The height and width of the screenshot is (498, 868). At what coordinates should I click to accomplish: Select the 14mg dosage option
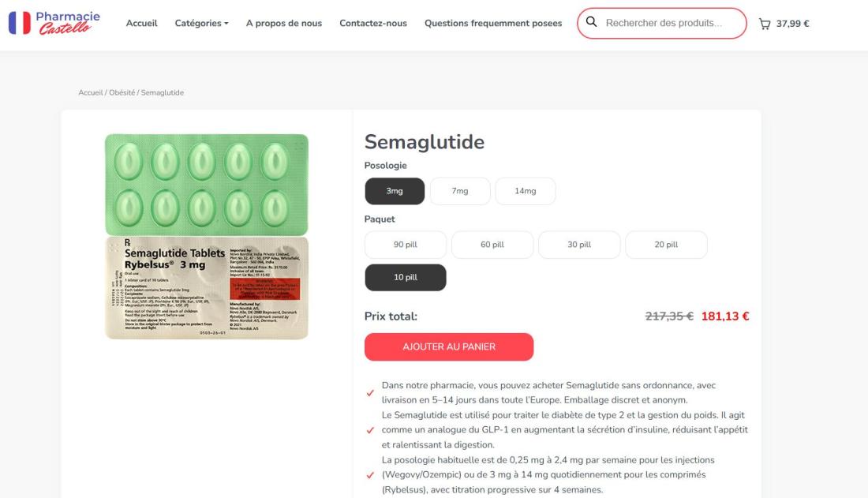point(526,191)
